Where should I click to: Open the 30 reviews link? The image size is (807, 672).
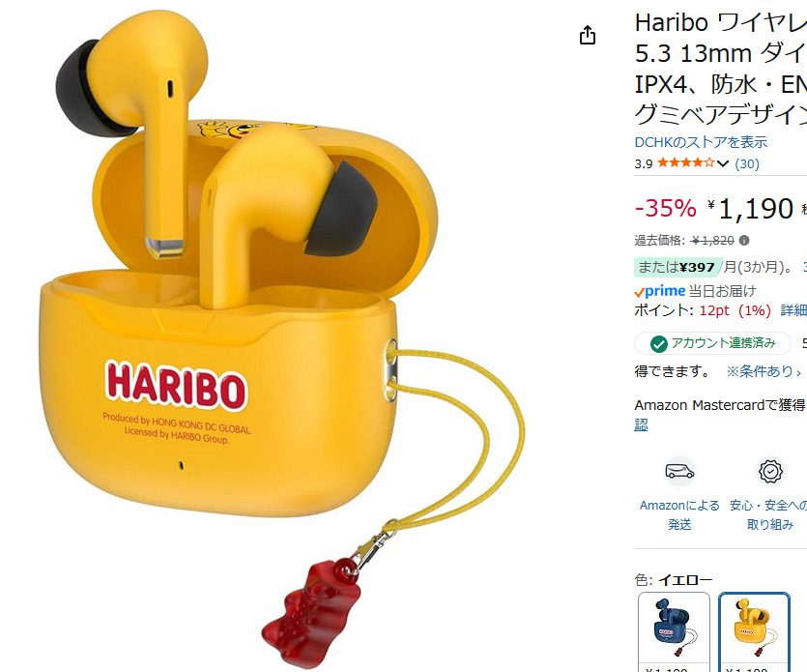click(747, 163)
